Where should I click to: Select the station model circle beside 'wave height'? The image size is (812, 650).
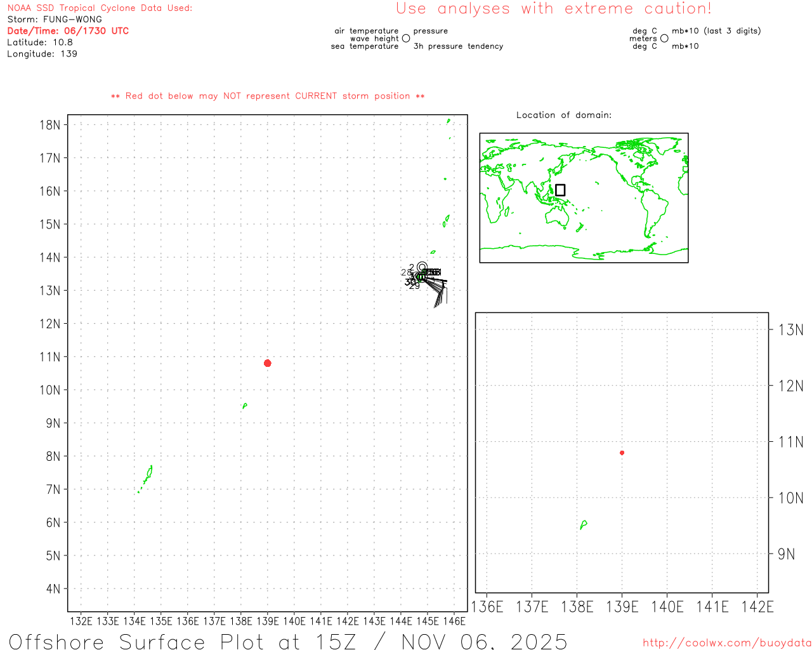tap(406, 38)
